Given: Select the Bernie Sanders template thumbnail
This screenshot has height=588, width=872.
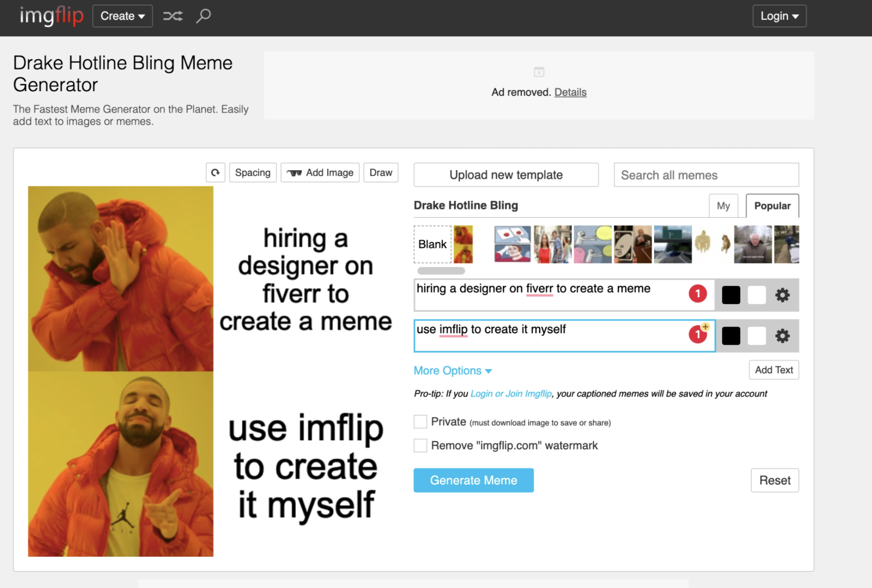Looking at the screenshot, I should click(753, 244).
